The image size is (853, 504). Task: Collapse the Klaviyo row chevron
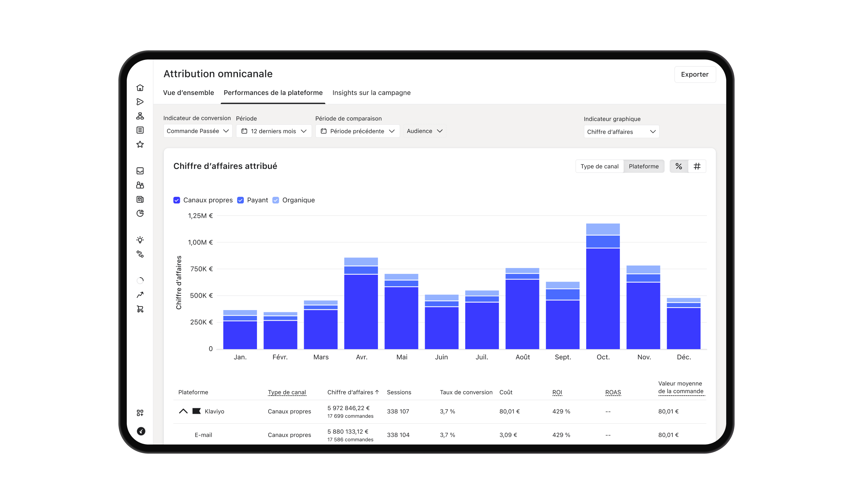(x=183, y=411)
